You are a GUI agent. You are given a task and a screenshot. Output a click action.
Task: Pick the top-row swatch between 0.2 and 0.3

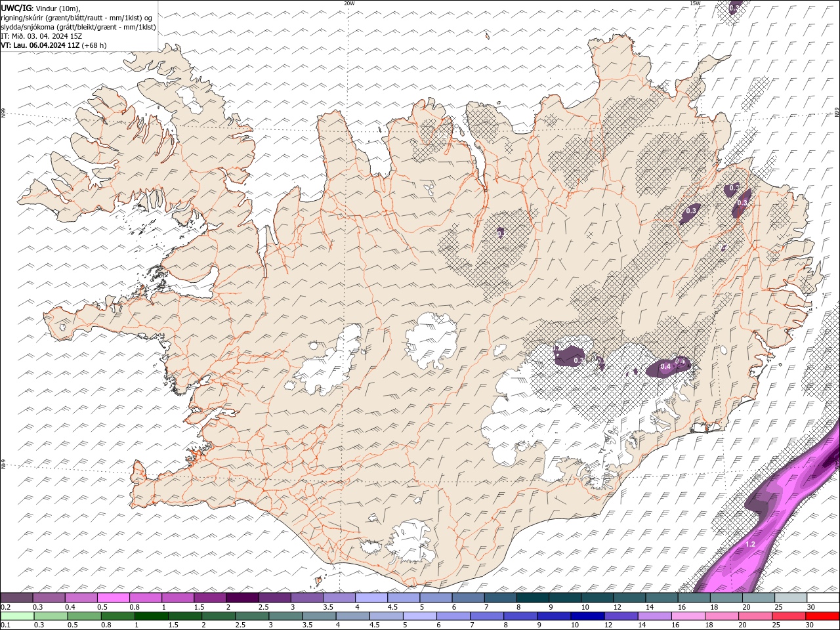[x=16, y=597]
